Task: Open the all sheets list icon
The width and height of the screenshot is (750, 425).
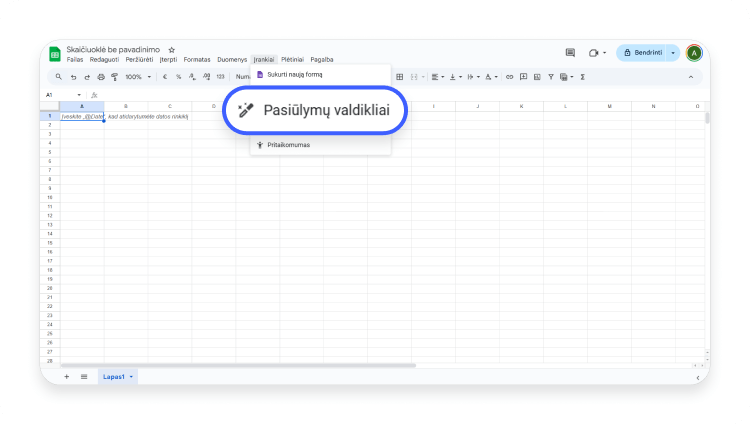Action: coord(84,377)
